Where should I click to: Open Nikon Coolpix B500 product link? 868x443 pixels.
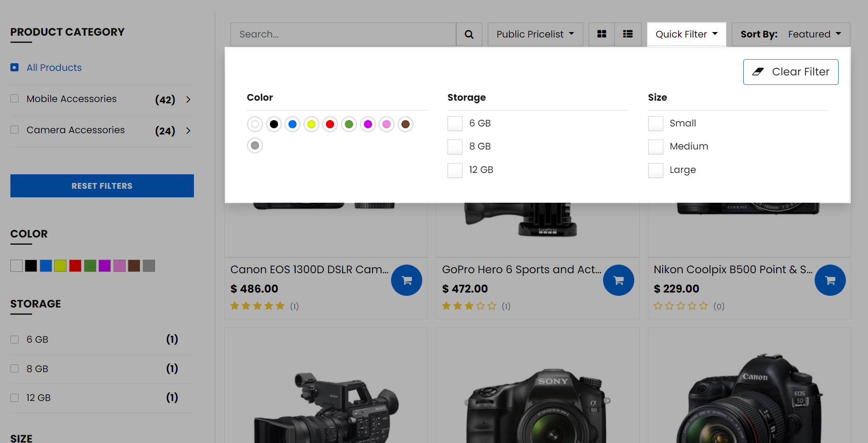tap(733, 270)
